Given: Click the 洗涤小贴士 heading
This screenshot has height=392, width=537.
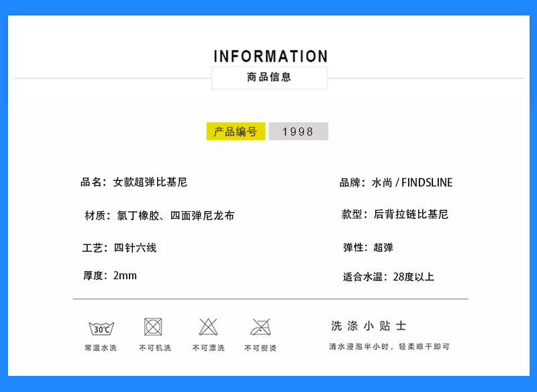Looking at the screenshot, I should coord(369,326).
